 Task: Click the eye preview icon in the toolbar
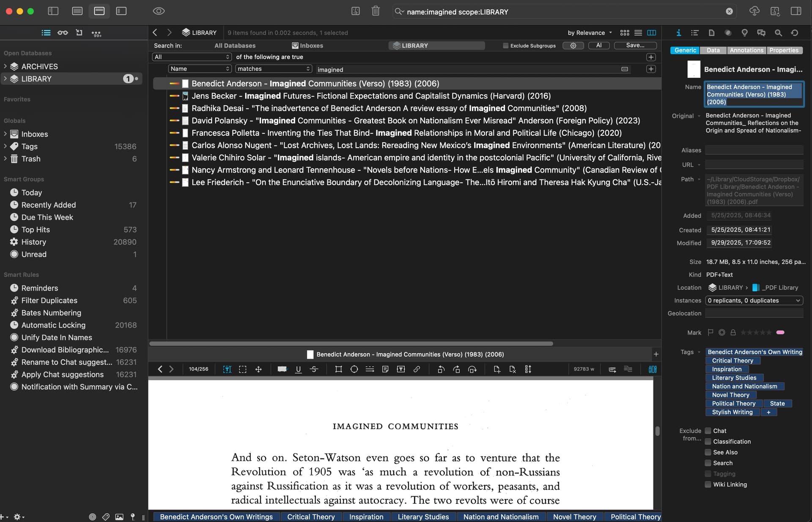159,11
